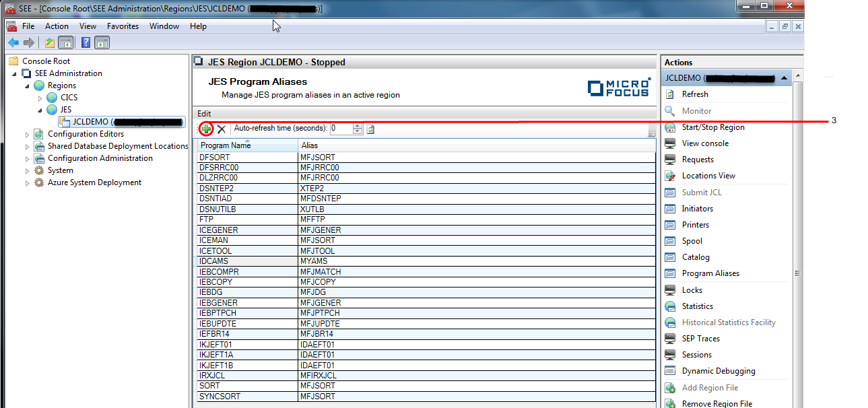Increase auto-refresh time with up spinner

point(358,125)
